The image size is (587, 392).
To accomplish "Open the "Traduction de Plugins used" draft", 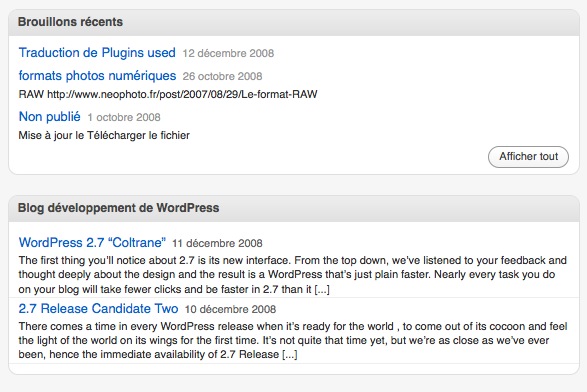I will (97, 53).
